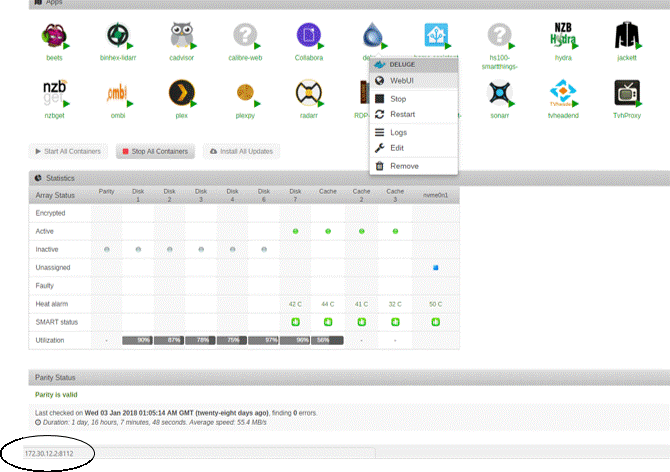Open the nzbget container icon

point(54,93)
